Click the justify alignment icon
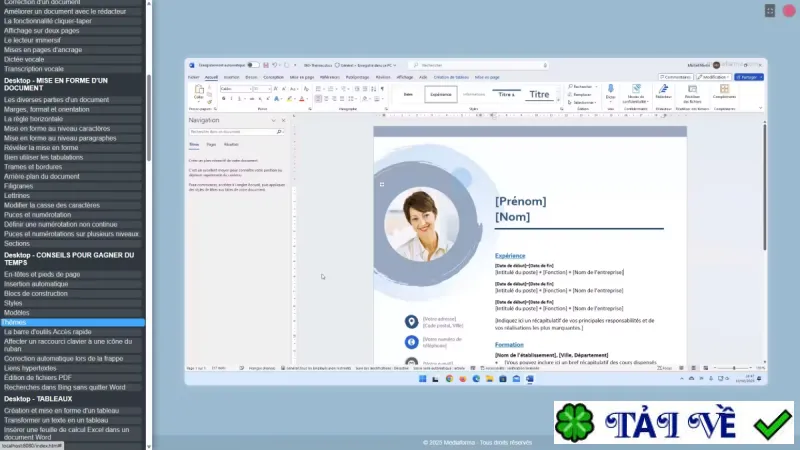The image size is (800, 450). (x=342, y=99)
